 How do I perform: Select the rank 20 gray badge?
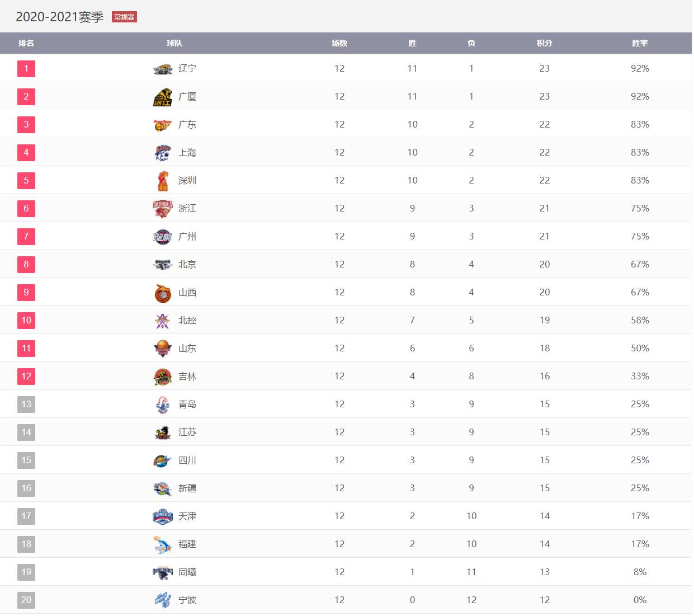(26, 600)
